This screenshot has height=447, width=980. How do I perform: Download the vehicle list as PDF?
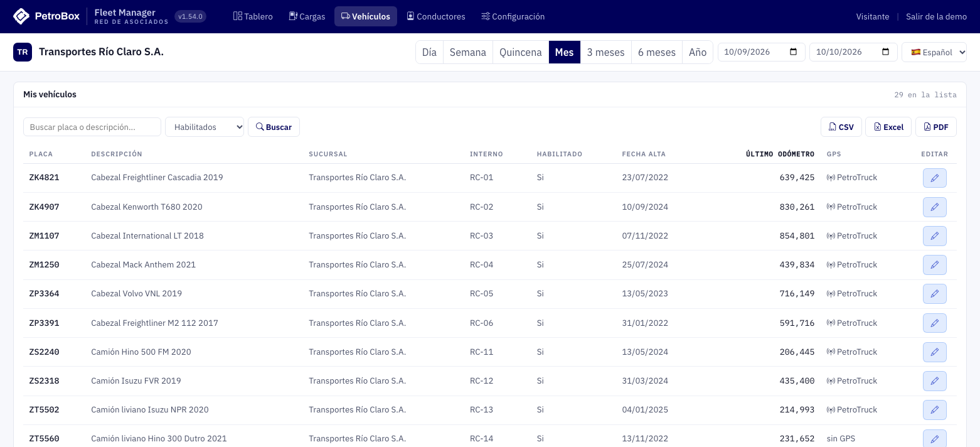(x=935, y=127)
